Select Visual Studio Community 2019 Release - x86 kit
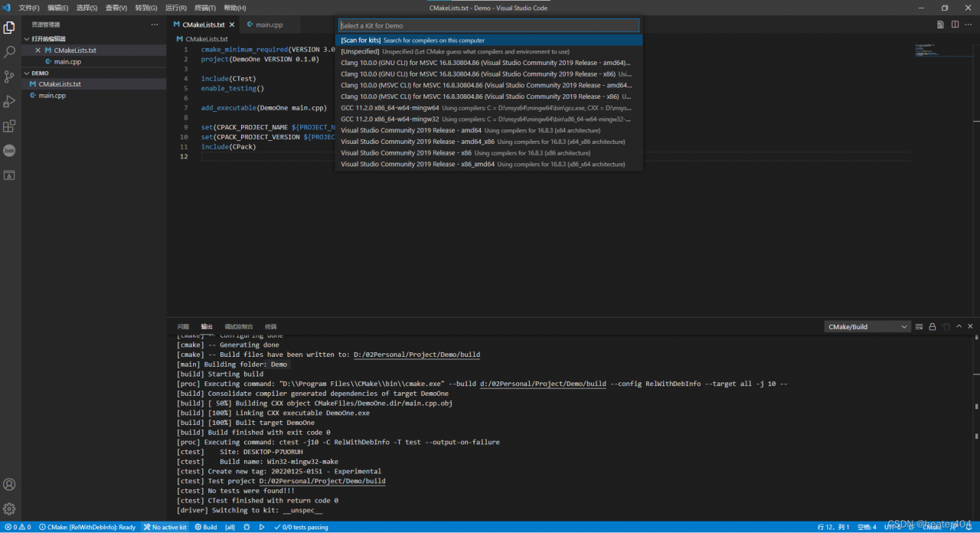This screenshot has width=980, height=533. pyautogui.click(x=488, y=152)
